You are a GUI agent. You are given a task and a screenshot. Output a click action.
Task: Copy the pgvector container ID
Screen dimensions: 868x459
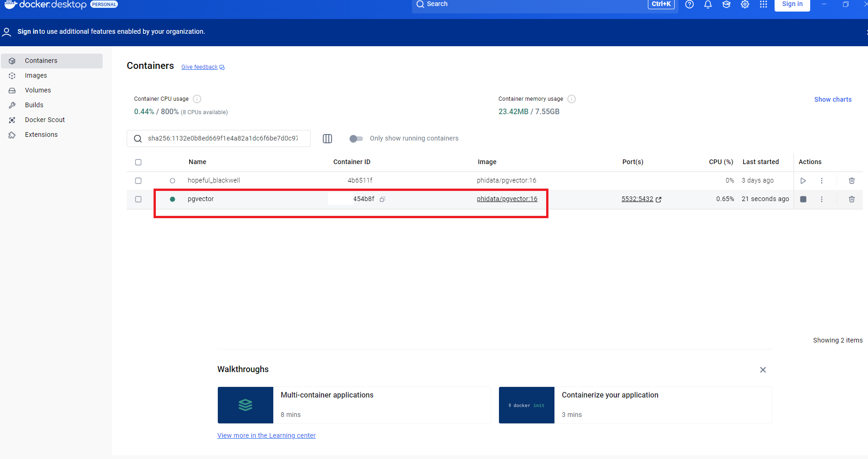(x=382, y=199)
